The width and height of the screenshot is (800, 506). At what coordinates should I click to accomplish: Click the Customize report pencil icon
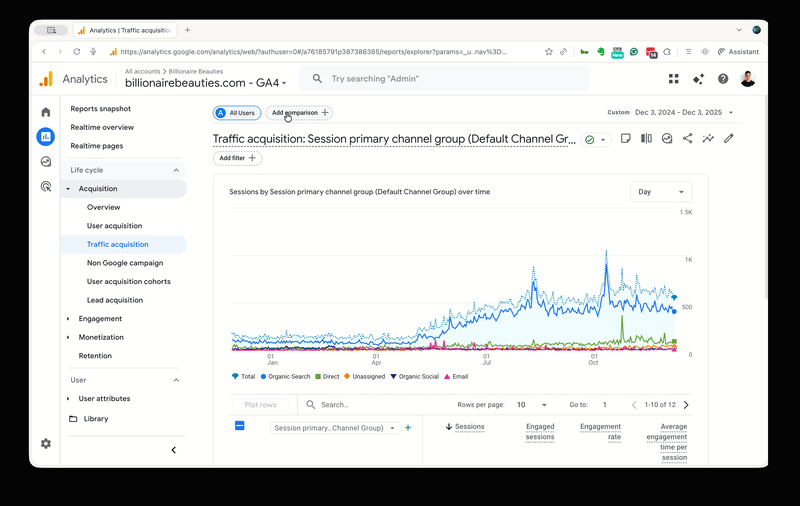729,139
